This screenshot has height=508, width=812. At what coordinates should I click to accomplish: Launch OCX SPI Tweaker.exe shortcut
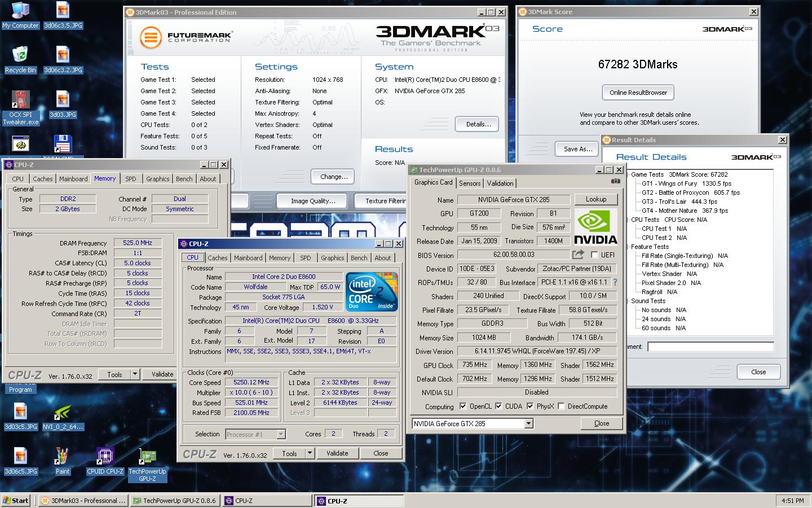tap(20, 107)
